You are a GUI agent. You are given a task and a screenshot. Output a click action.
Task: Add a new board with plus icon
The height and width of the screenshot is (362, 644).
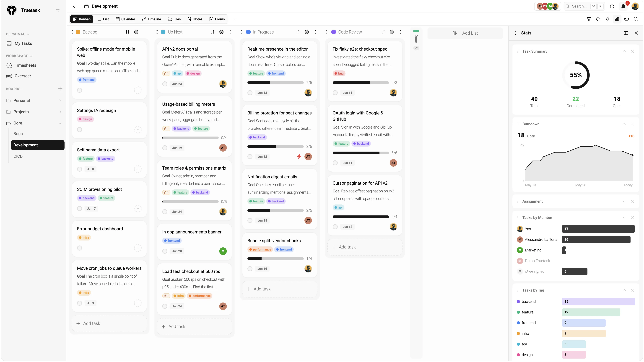tap(60, 89)
